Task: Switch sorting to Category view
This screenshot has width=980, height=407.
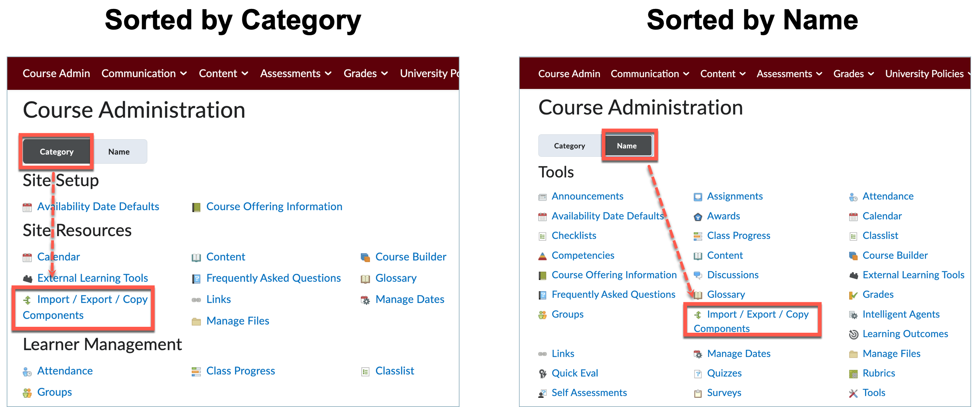Action: (x=56, y=152)
